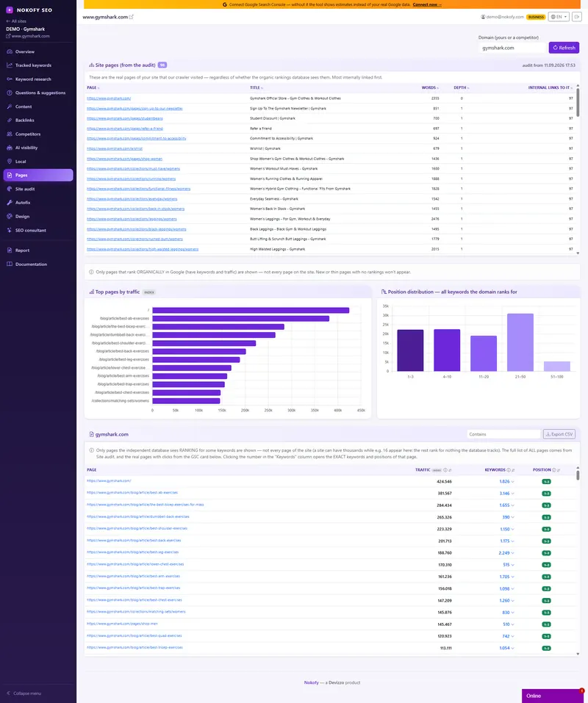Click the SEO consultant sparkle icon

[10, 230]
